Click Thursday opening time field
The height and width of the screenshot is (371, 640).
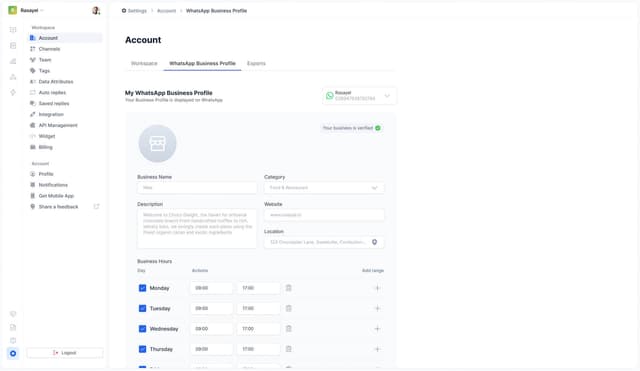tap(211, 349)
